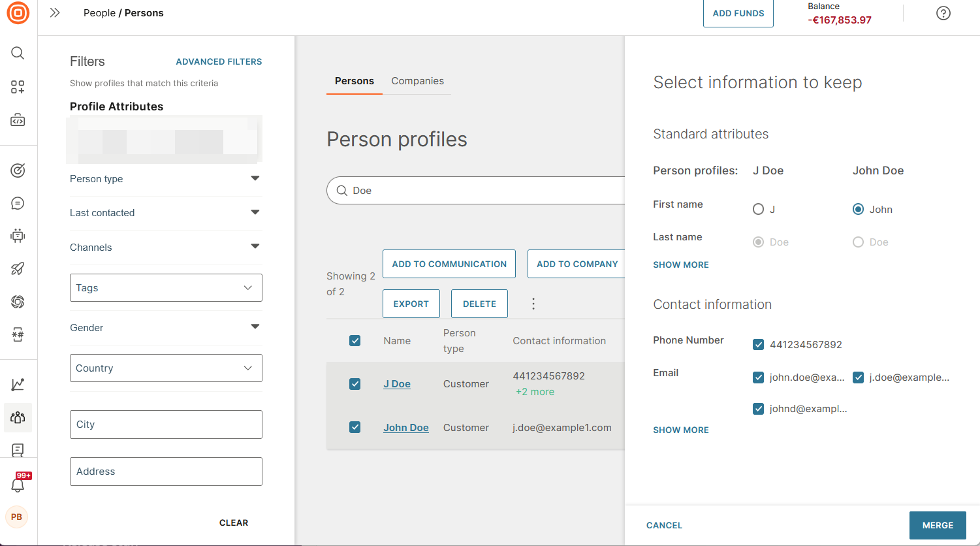Viewport: 980px width, 546px height.
Task: Open the Tags dropdown
Action: [x=166, y=287]
